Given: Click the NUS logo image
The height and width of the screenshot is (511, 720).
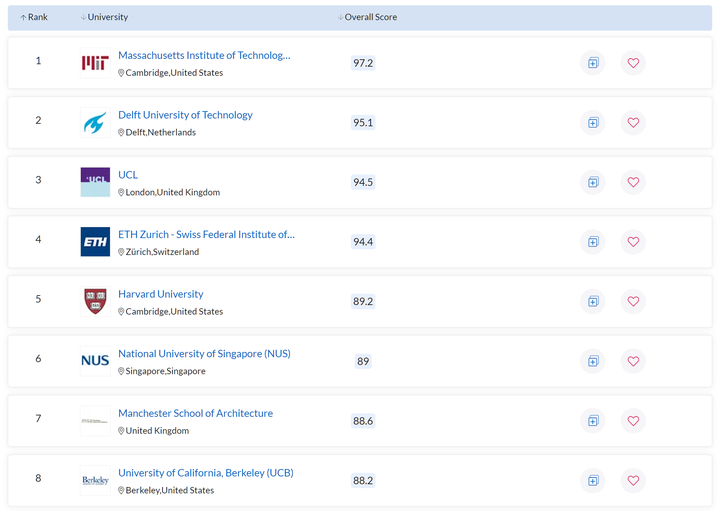Looking at the screenshot, I should pos(95,361).
